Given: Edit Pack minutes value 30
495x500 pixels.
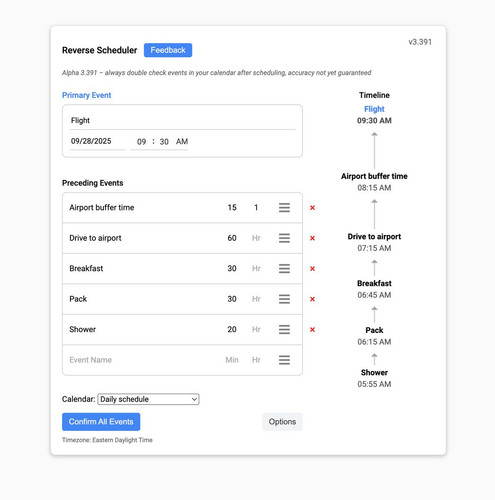Looking at the screenshot, I should click(232, 299).
